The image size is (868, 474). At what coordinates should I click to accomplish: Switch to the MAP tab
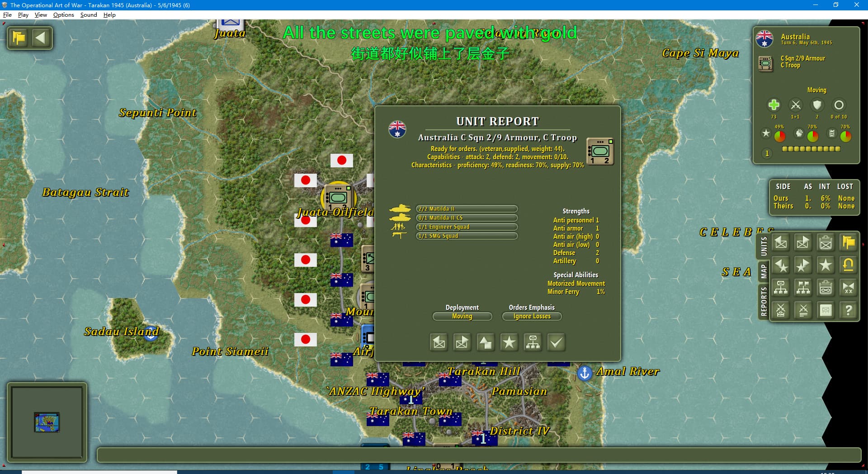764,271
